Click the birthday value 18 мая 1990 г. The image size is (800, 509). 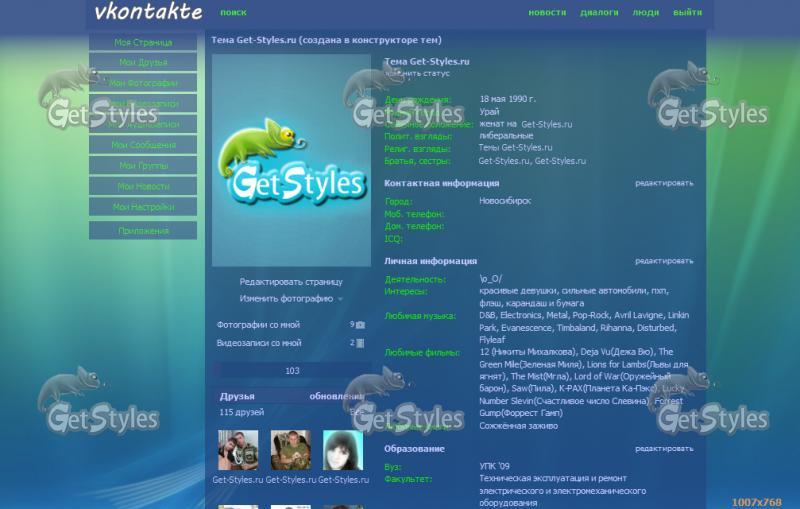coord(507,99)
